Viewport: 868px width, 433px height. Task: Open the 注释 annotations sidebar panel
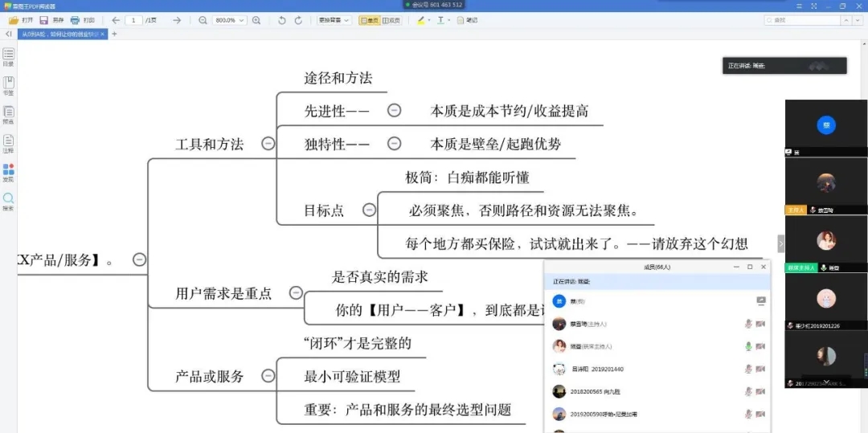(9, 144)
